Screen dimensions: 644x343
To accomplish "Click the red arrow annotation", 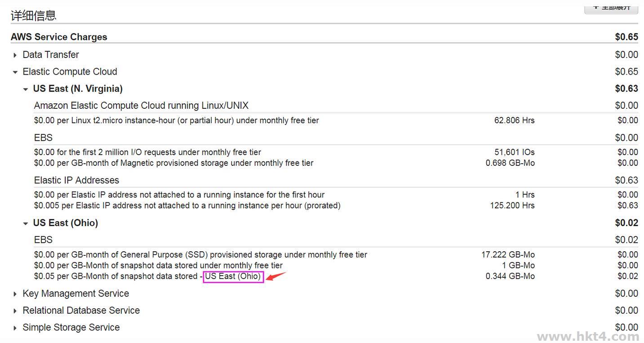I will [276, 276].
